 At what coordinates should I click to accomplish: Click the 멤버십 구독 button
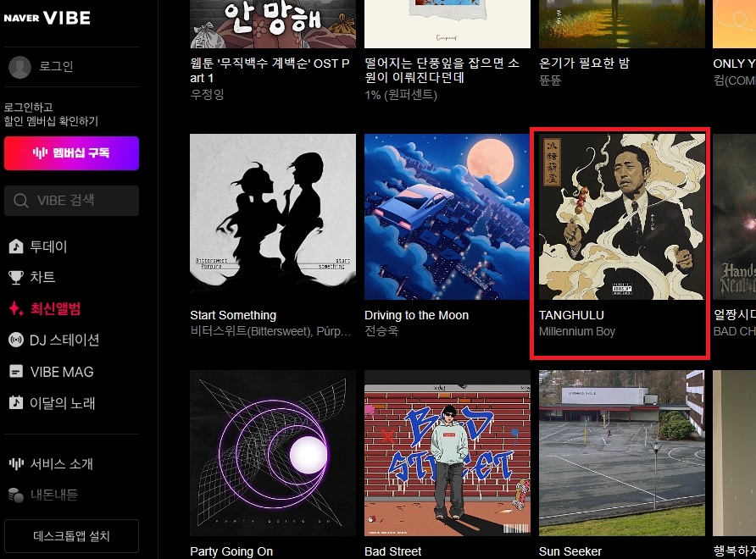coord(71,153)
